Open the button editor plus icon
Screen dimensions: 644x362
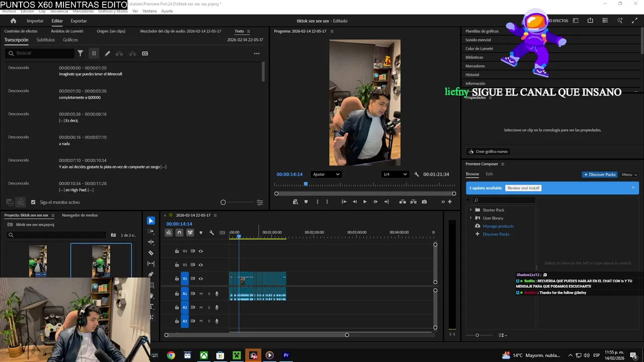click(450, 202)
